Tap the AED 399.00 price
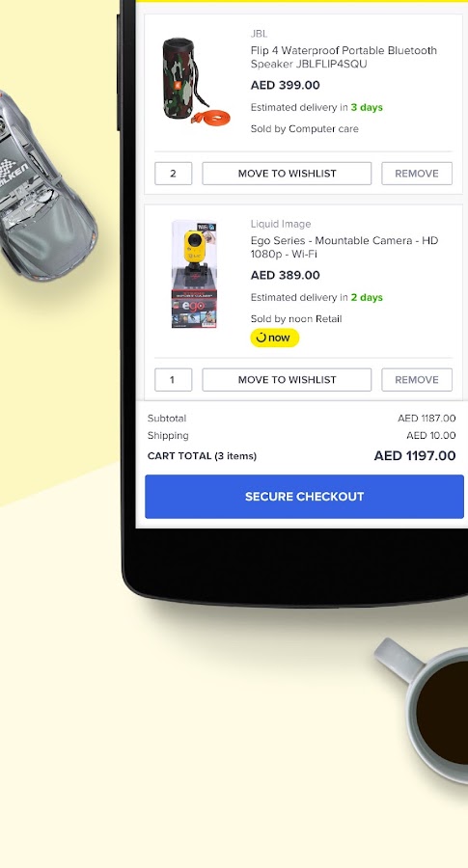Image resolution: width=468 pixels, height=868 pixels. (x=286, y=85)
